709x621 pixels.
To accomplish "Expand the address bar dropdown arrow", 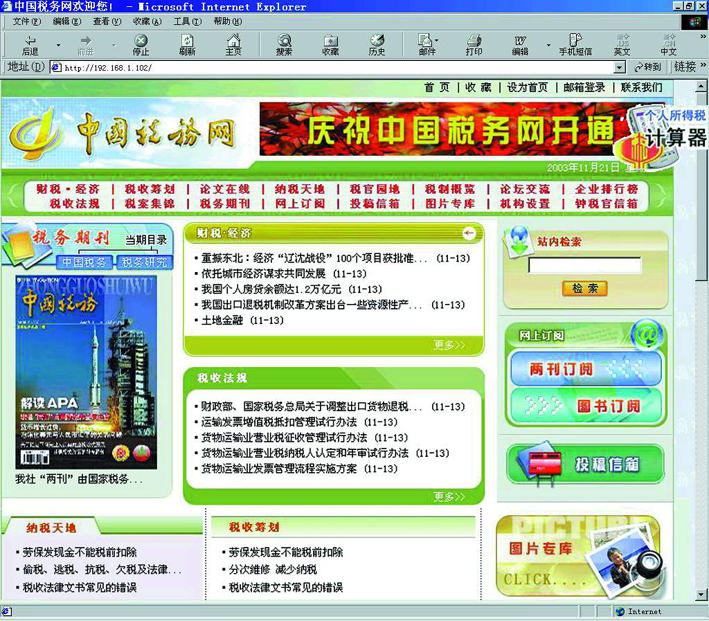I will tap(620, 67).
